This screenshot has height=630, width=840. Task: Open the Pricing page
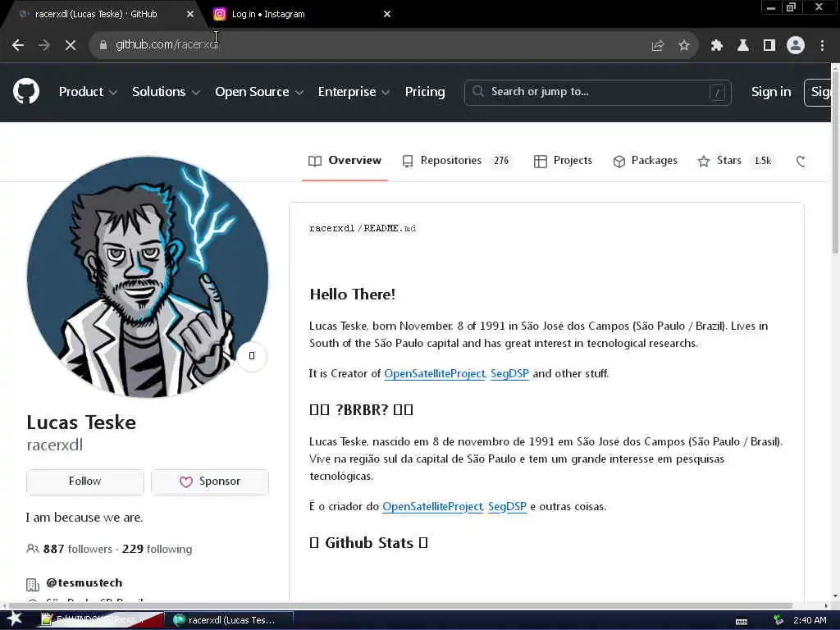425,92
